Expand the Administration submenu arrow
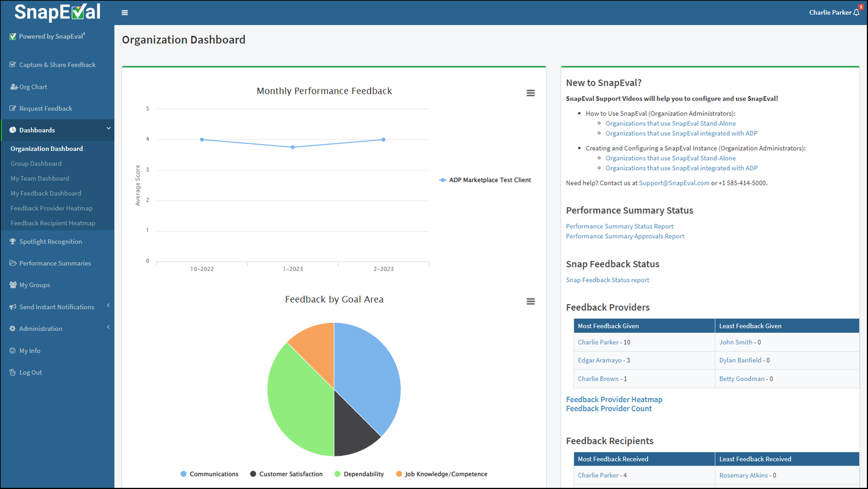This screenshot has height=489, width=868. tap(108, 328)
